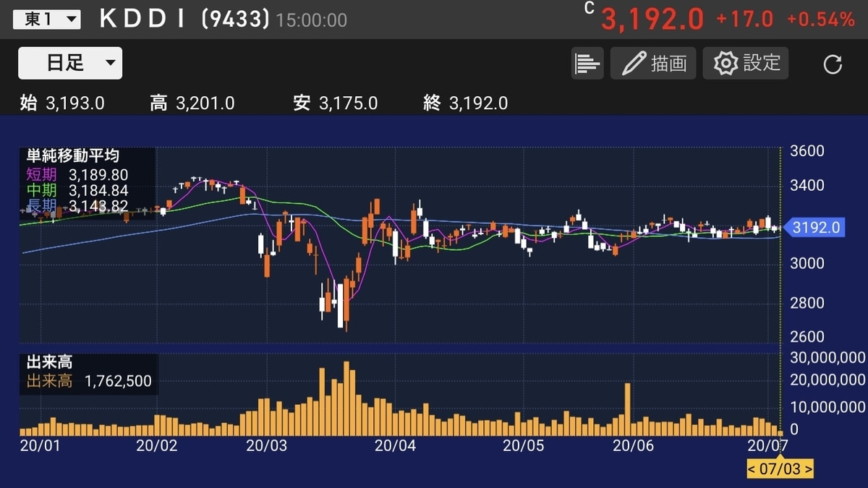This screenshot has height=488, width=868.
Task: Select the open price 3,193.0
Action: tap(75, 103)
